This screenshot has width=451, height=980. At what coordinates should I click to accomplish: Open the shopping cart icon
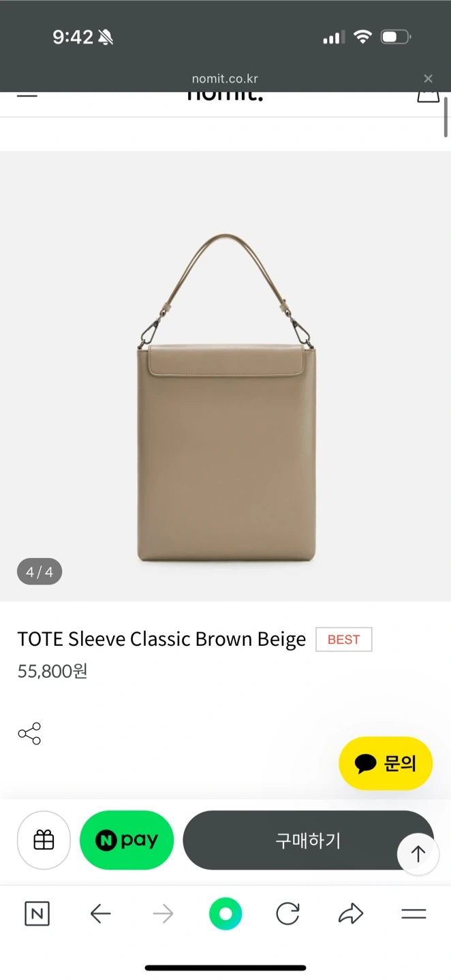(x=428, y=95)
